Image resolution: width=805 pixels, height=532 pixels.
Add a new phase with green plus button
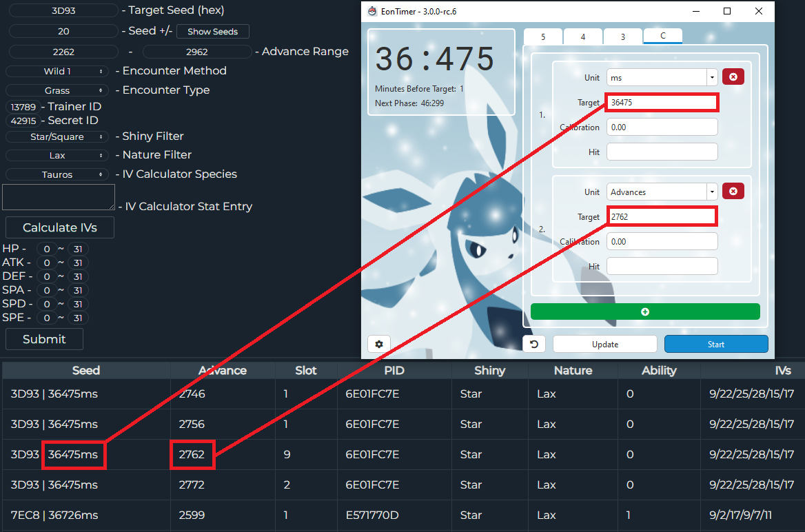645,311
